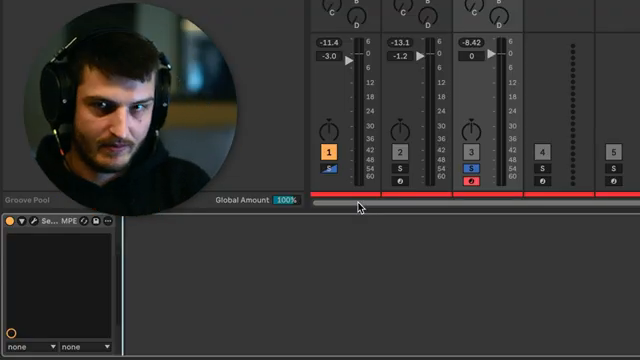
Task: Click the device title 'Se...'
Action: point(49,221)
